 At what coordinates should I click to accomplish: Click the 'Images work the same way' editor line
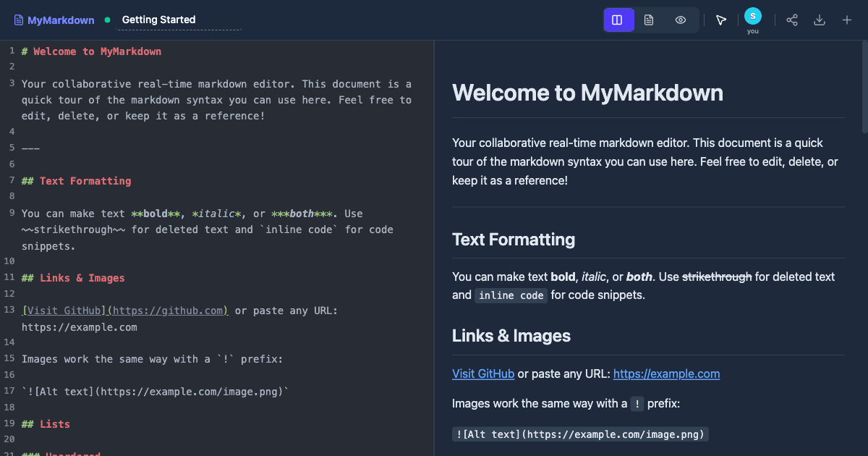(153, 359)
